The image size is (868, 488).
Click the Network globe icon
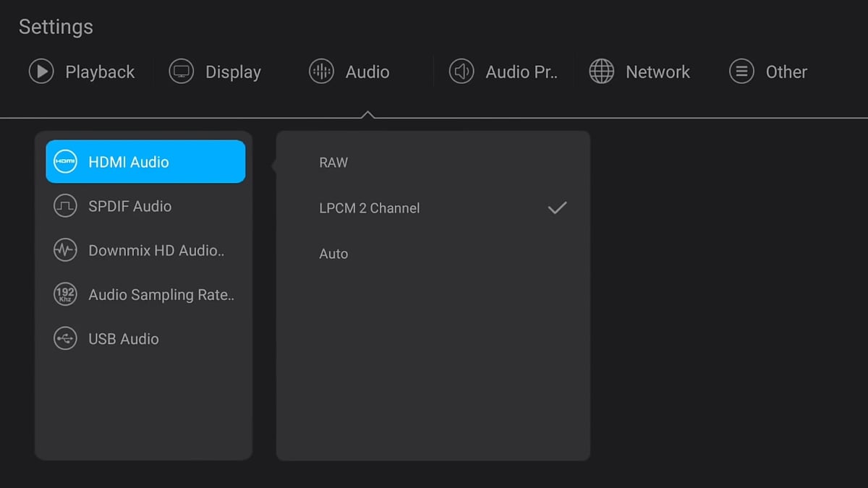601,72
